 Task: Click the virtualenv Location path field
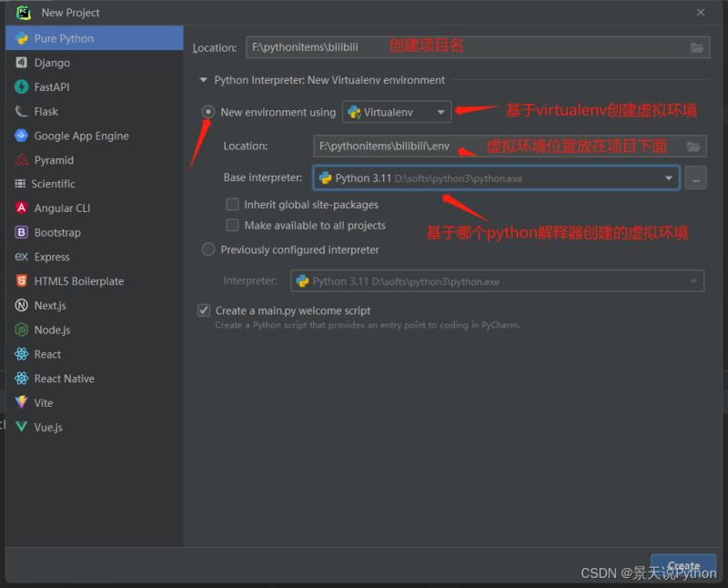[x=510, y=147]
